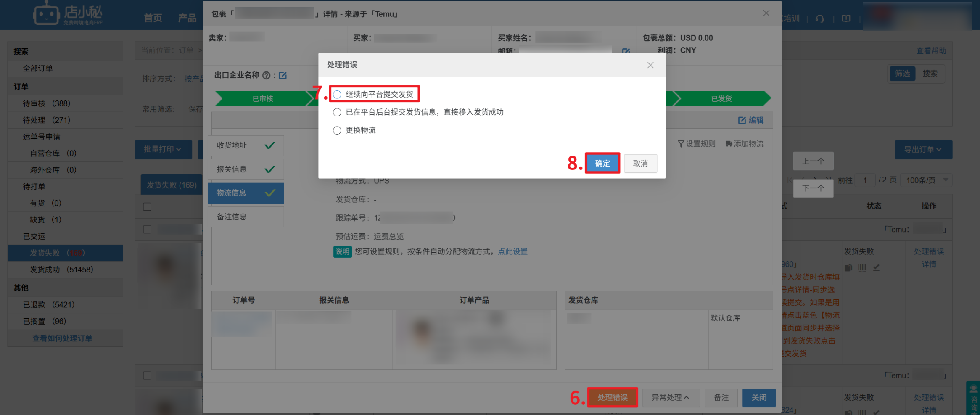The width and height of the screenshot is (980, 415).
Task: Click the barcode icon under the first 发货失败 status
Action: click(x=862, y=267)
